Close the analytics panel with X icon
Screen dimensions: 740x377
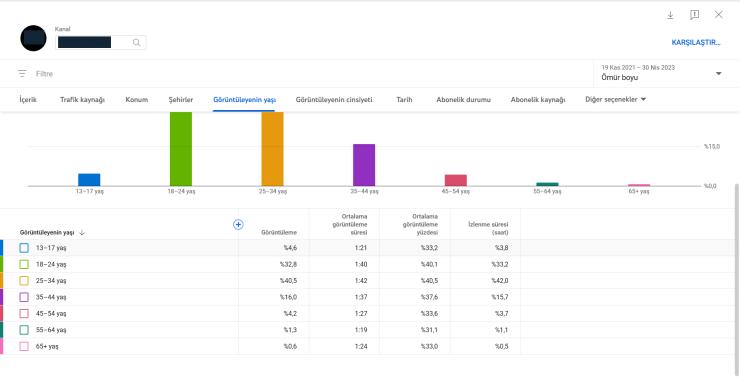click(718, 15)
